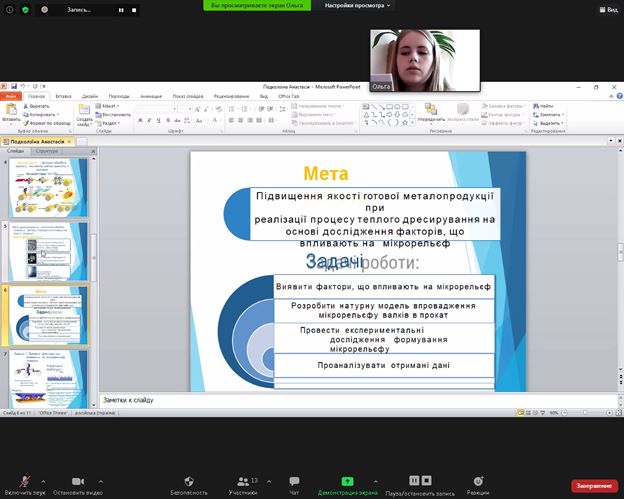This screenshot has height=499, width=624.
Task: Open the Дизайн ribbon tab
Action: [91, 95]
